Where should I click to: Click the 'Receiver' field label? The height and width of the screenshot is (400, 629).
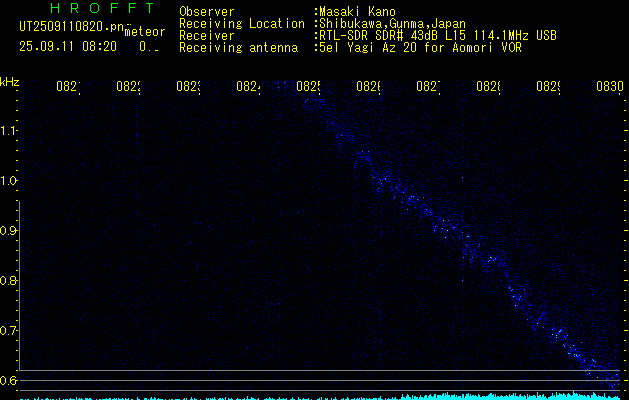tap(207, 36)
